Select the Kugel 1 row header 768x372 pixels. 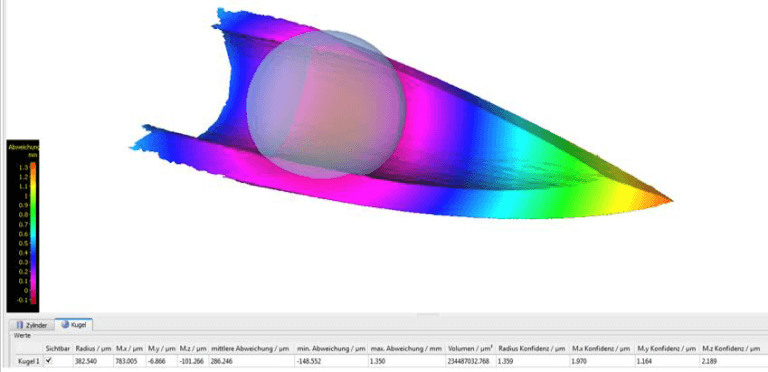tap(28, 361)
